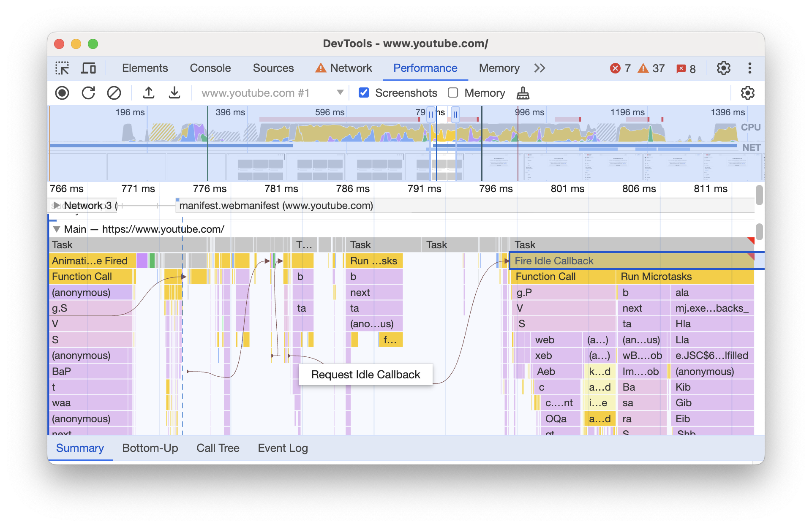Click the Download performance profile button

(x=174, y=92)
